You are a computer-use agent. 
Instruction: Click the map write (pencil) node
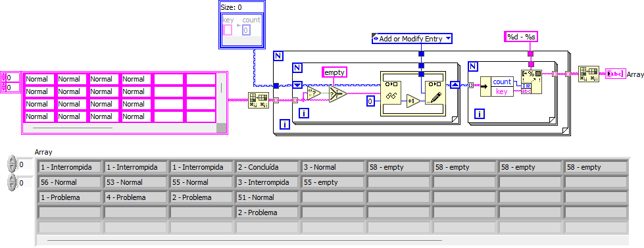[x=435, y=93]
